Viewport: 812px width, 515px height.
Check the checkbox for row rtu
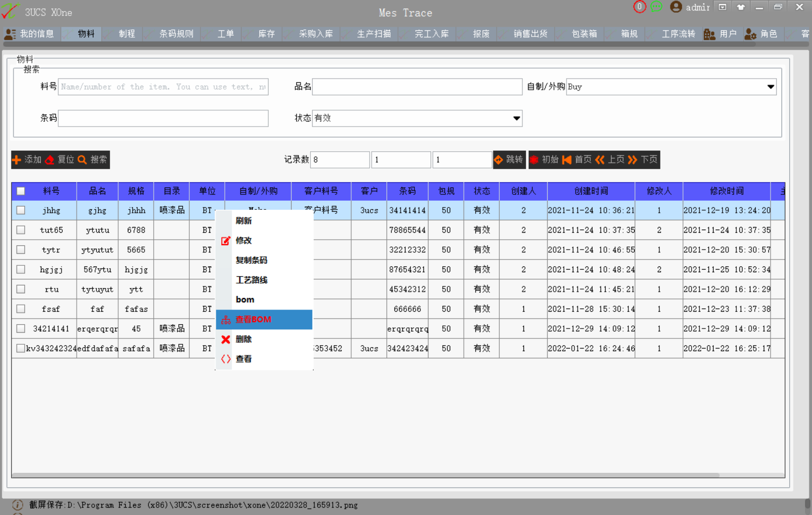(x=21, y=289)
